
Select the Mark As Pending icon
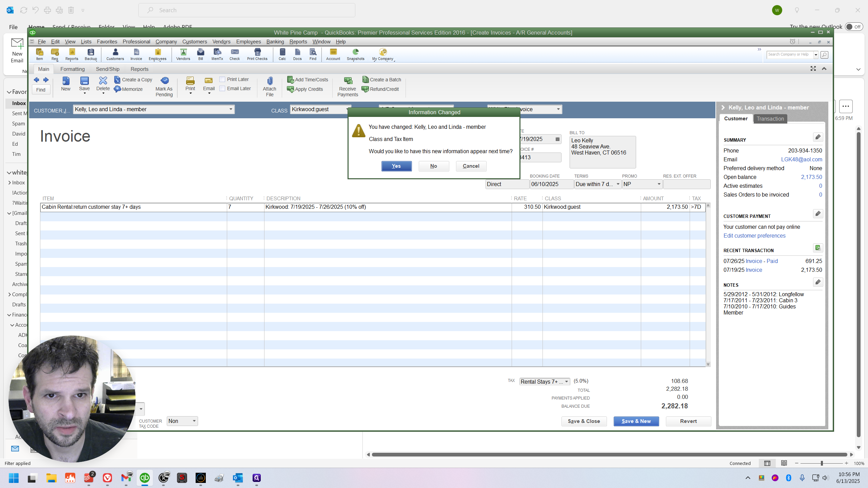[x=164, y=81]
